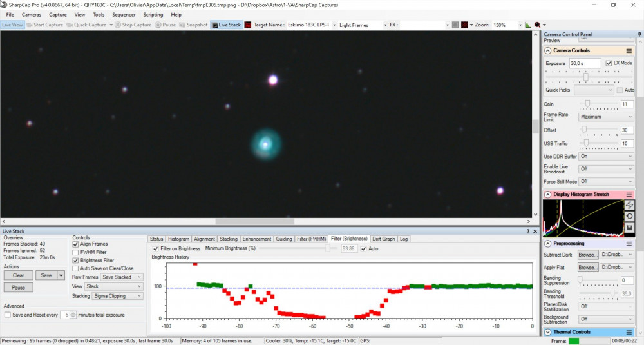Screen dimensions: 644x345
Task: Click the Clear stack button
Action: point(19,275)
